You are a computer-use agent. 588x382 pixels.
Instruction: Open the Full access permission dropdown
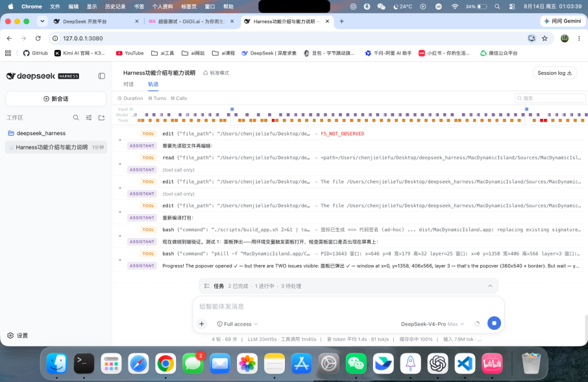238,324
